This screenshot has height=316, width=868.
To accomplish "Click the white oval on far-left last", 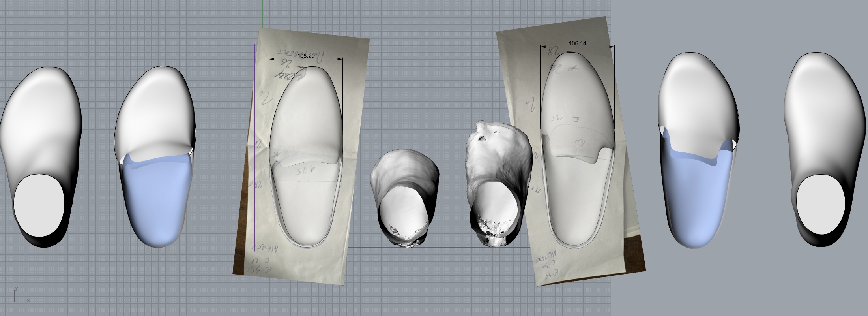I will pos(39,205).
